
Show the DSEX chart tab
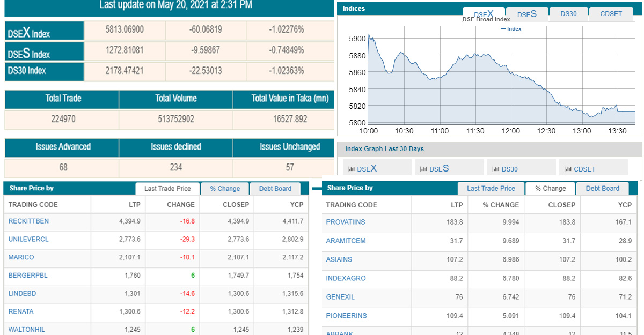pyautogui.click(x=483, y=14)
